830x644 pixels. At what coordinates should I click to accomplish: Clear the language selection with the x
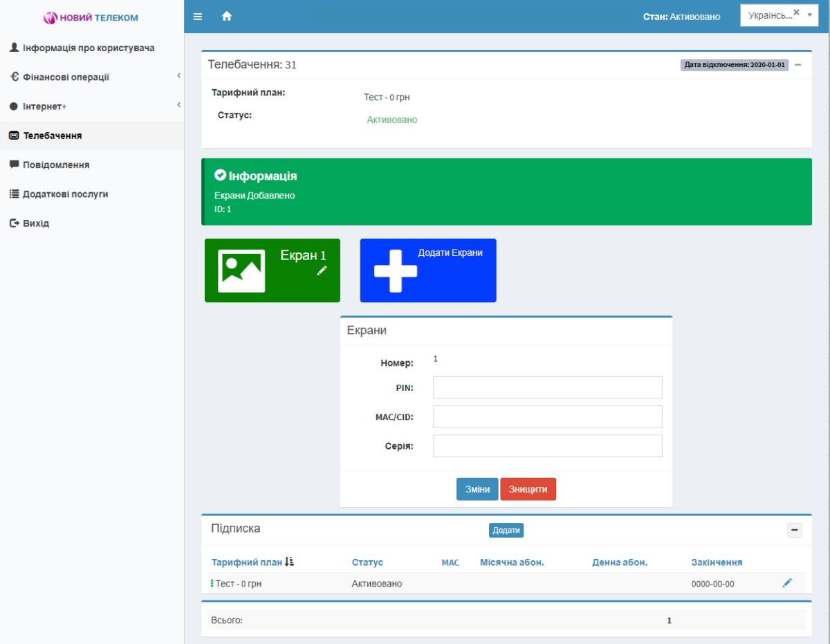796,12
